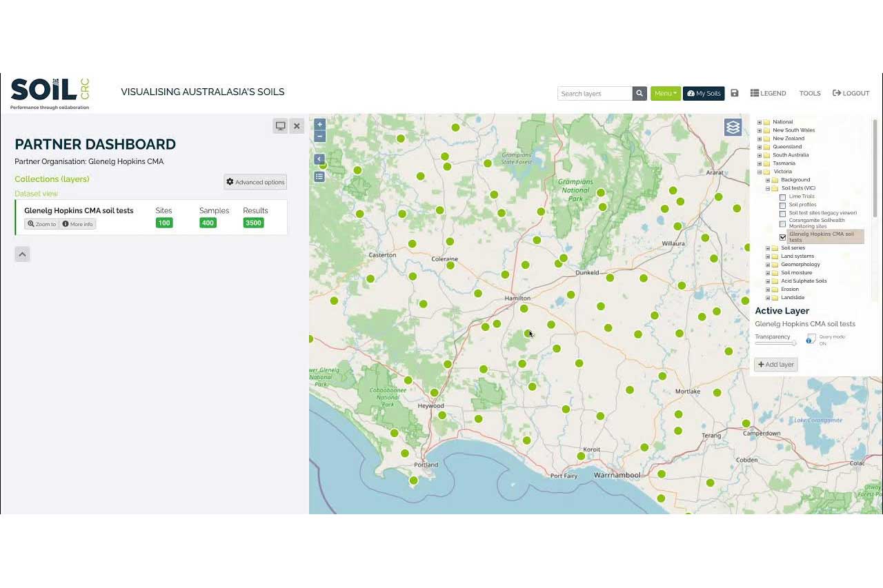Click More info for Glenelg Hopkins tests
This screenshot has height=588, width=883.
coord(77,224)
